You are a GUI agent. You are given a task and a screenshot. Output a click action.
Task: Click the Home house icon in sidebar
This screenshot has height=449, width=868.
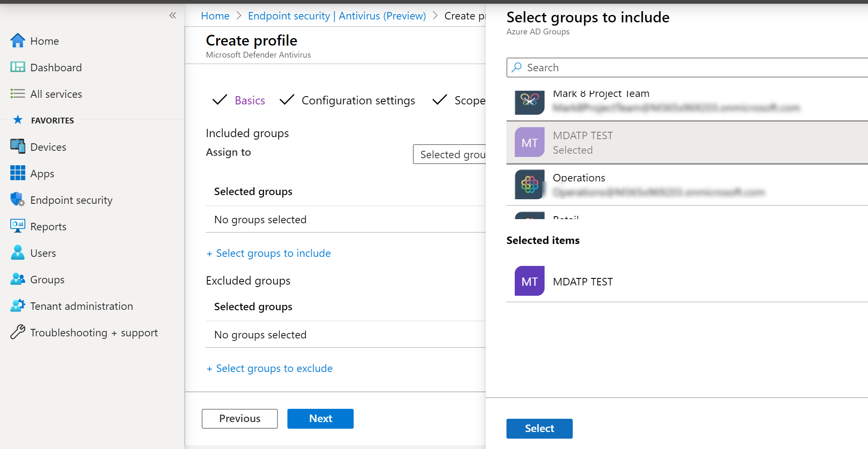(x=17, y=41)
